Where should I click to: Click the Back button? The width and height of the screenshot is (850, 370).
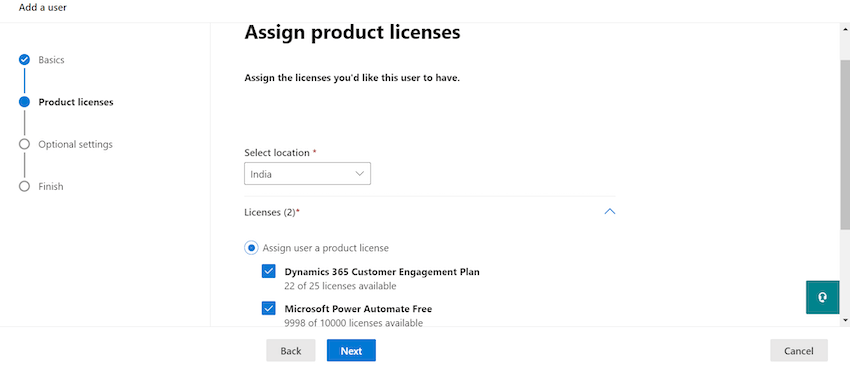[x=291, y=350]
